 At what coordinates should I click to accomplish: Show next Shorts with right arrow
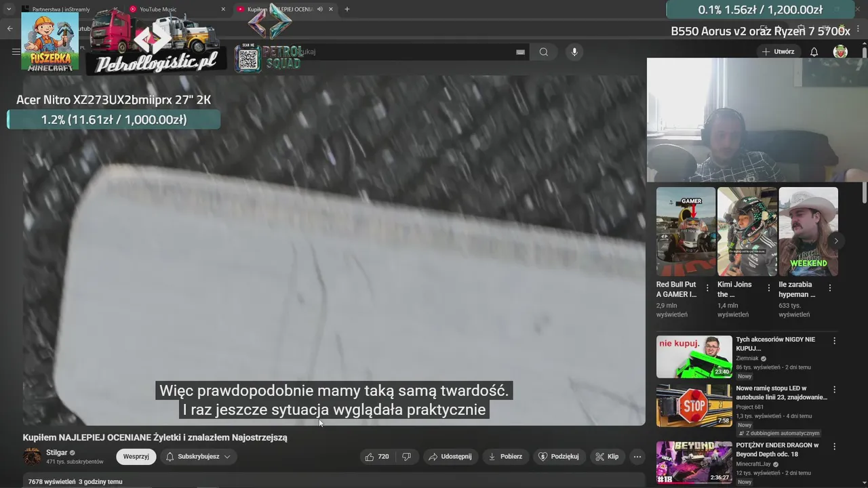pos(836,241)
